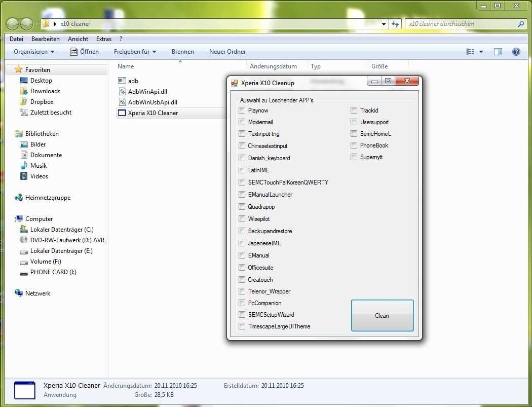The height and width of the screenshot is (407, 532).
Task: Click the Bibliotheken icon
Action: click(x=19, y=133)
